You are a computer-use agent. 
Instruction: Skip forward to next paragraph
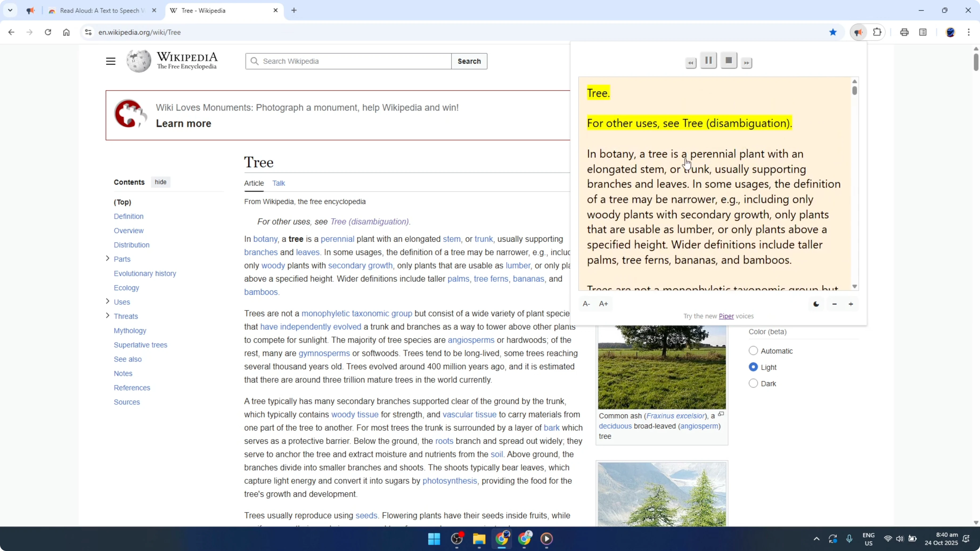click(x=746, y=63)
